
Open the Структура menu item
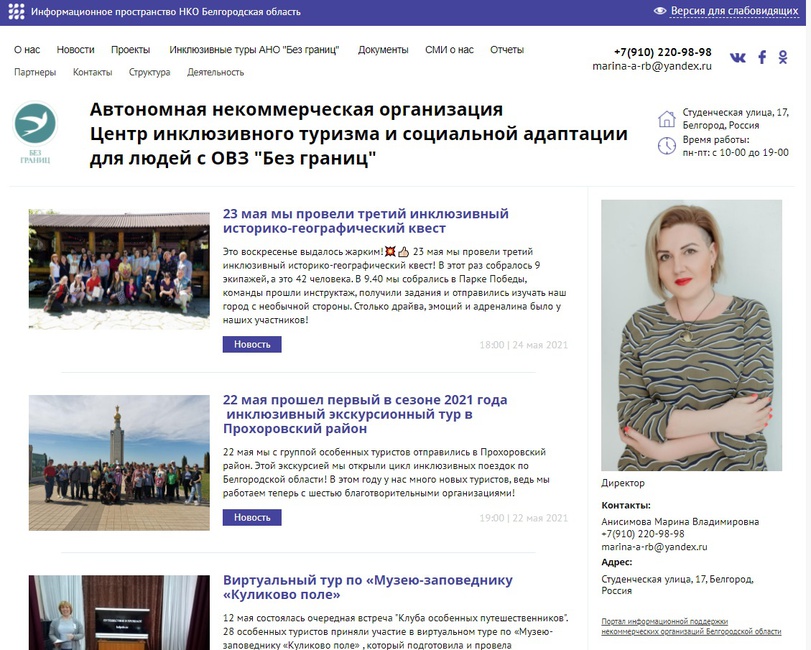[x=149, y=72]
